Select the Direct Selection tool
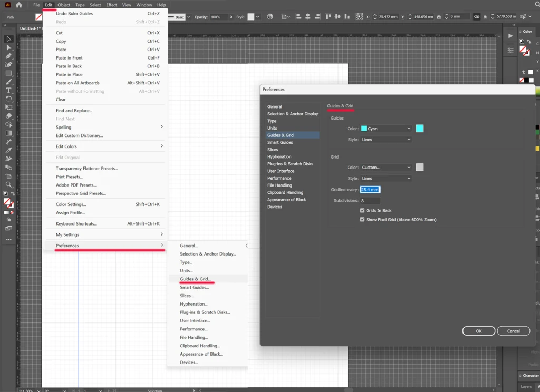The image size is (540, 392). pos(8,47)
